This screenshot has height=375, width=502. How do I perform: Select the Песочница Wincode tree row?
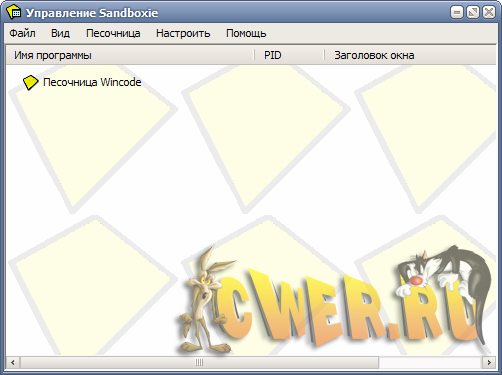point(82,82)
